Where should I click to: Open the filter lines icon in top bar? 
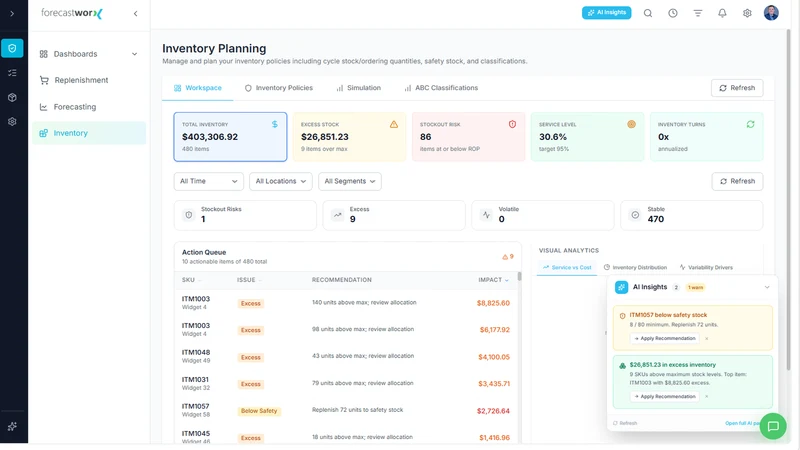[697, 13]
